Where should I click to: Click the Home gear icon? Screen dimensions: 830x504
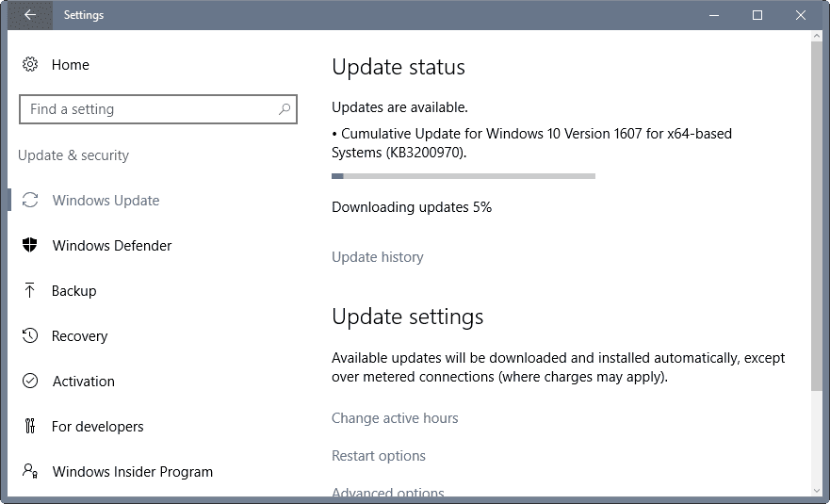pos(29,65)
